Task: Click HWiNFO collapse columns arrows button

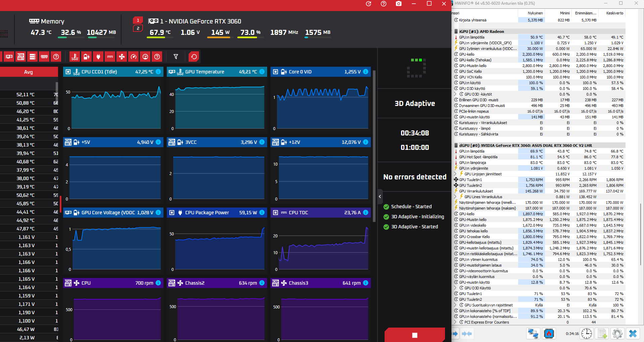Action: click(467, 334)
